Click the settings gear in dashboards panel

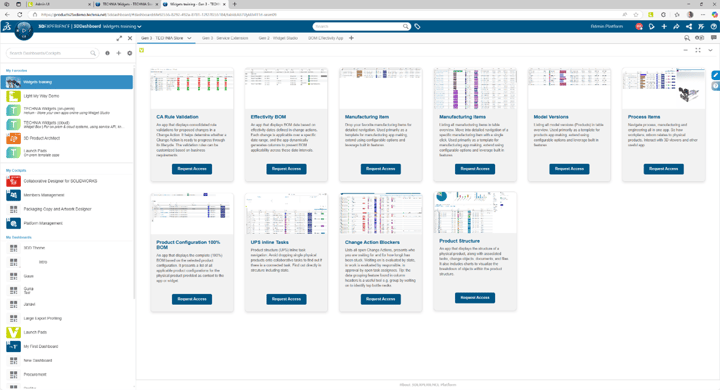(x=129, y=53)
